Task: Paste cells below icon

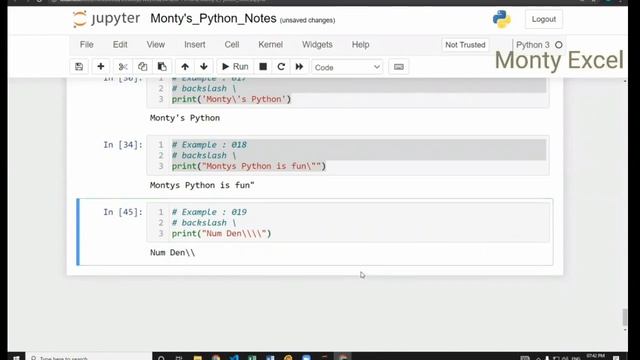Action: coord(162,67)
